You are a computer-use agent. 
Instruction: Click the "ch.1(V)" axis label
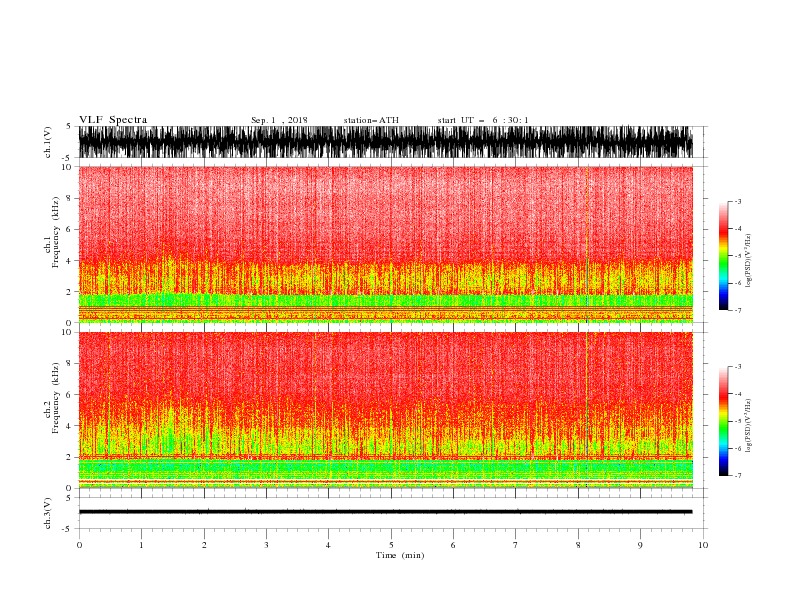click(48, 142)
